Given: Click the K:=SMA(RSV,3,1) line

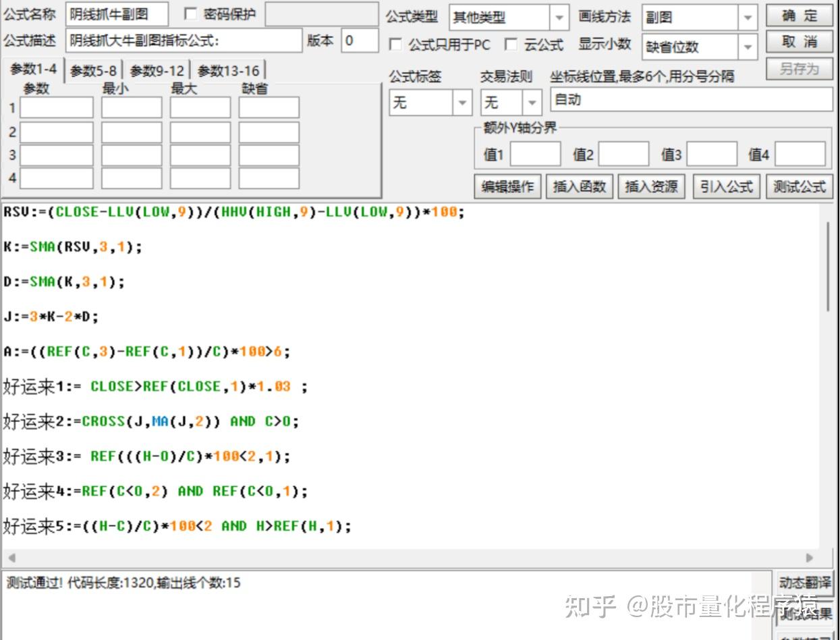Looking at the screenshot, I should click(73, 247).
